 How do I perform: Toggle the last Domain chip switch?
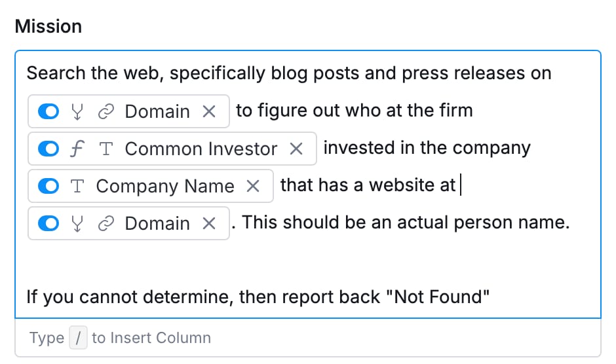(x=48, y=223)
